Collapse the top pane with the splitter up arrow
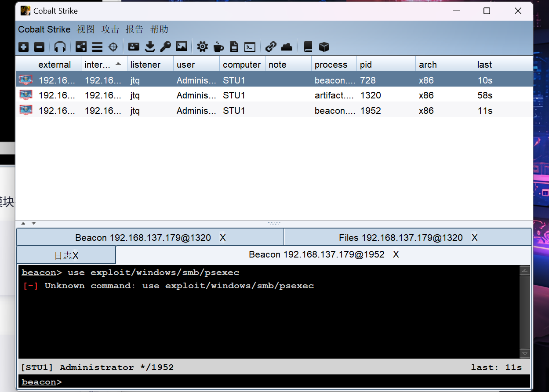Screen dimensions: 549x392 pyautogui.click(x=23, y=223)
